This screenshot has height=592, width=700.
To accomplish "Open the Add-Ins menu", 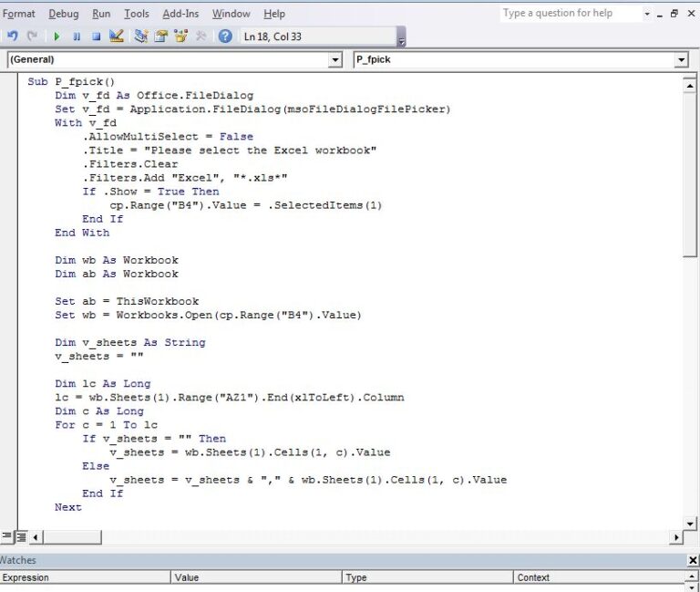I will coord(182,14).
